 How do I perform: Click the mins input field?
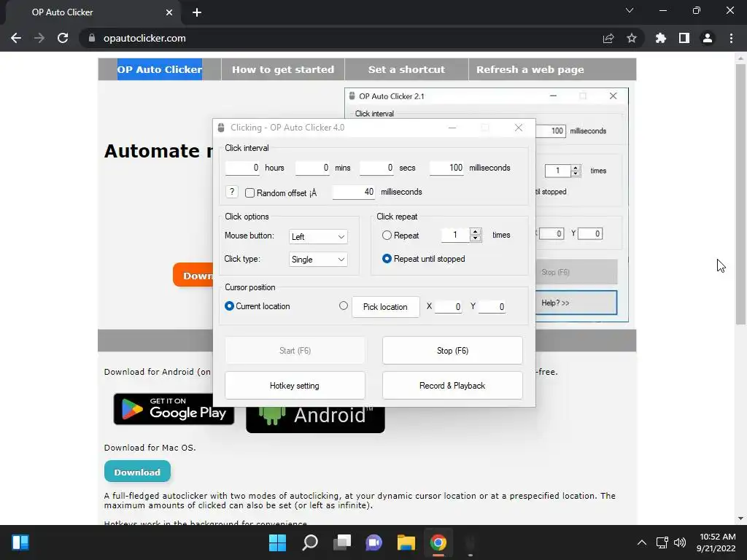pos(312,168)
